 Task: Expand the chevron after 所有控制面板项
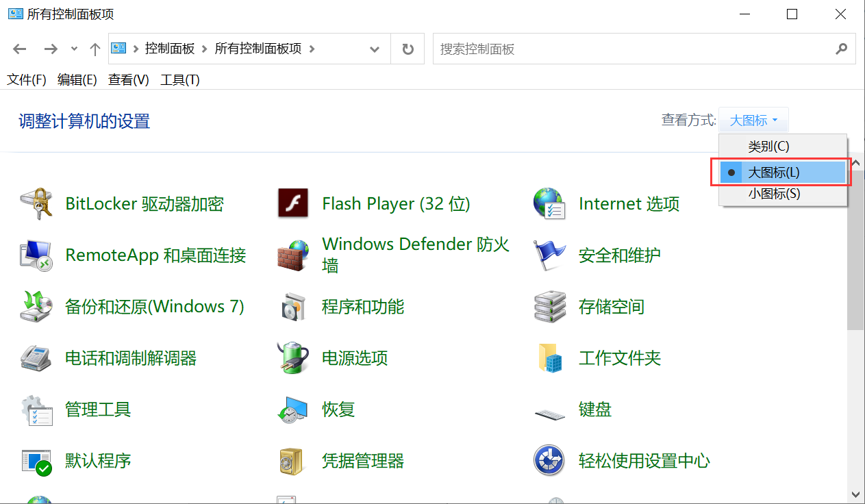point(312,49)
